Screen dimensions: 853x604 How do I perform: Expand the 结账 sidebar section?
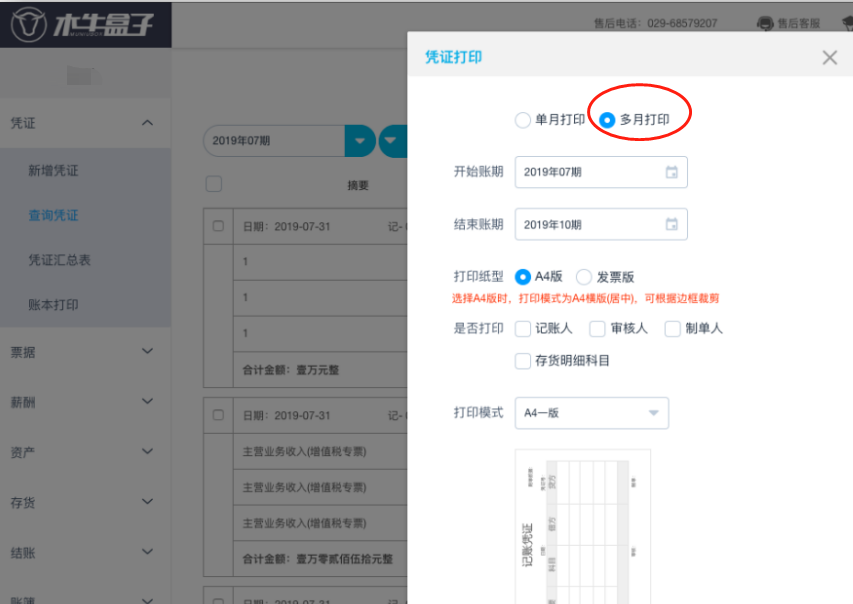click(147, 551)
